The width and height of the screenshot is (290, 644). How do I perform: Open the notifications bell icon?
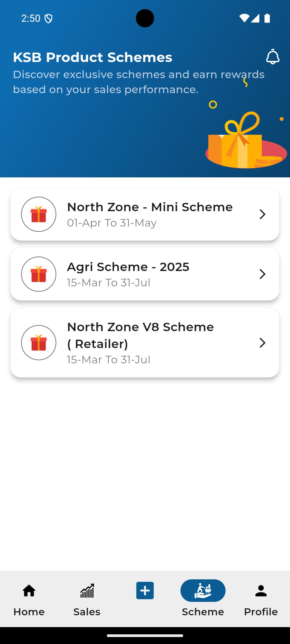click(273, 57)
